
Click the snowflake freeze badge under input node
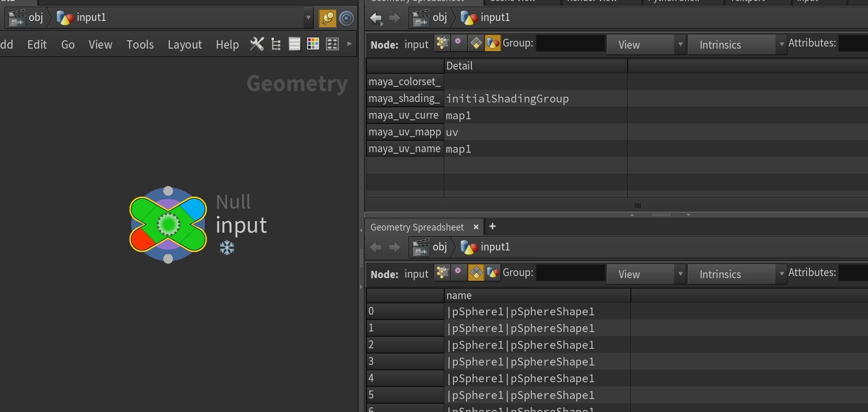coord(227,247)
